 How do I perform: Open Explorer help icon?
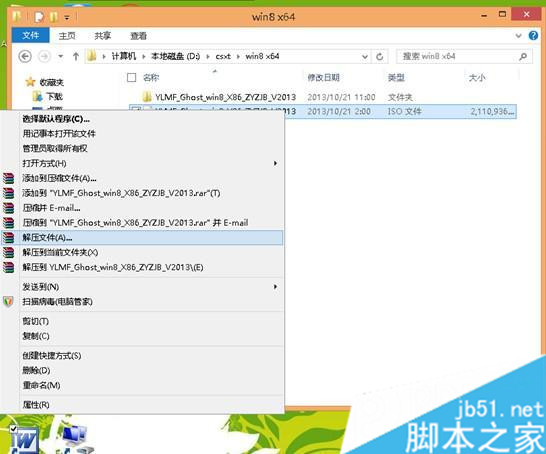pos(533,36)
